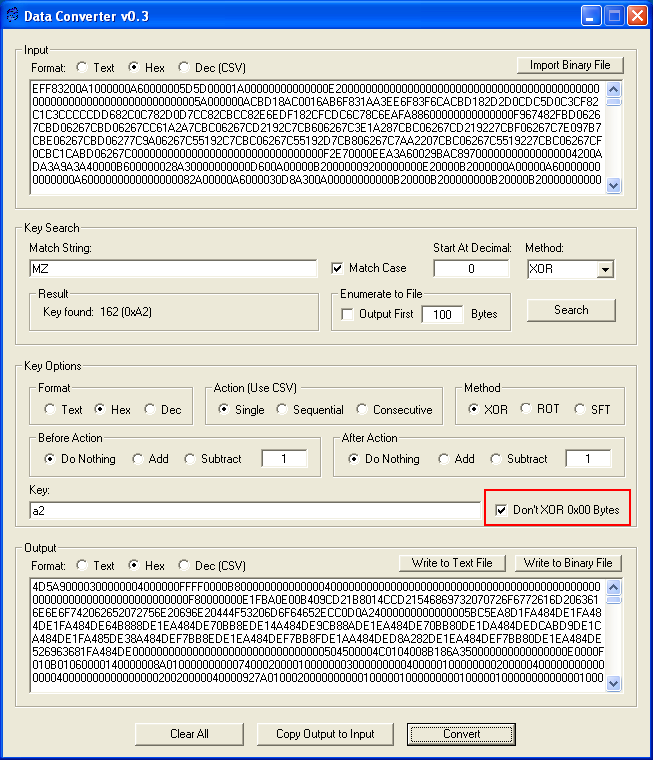653x760 pixels.
Task: Select Text format in Input section
Action: click(81, 68)
